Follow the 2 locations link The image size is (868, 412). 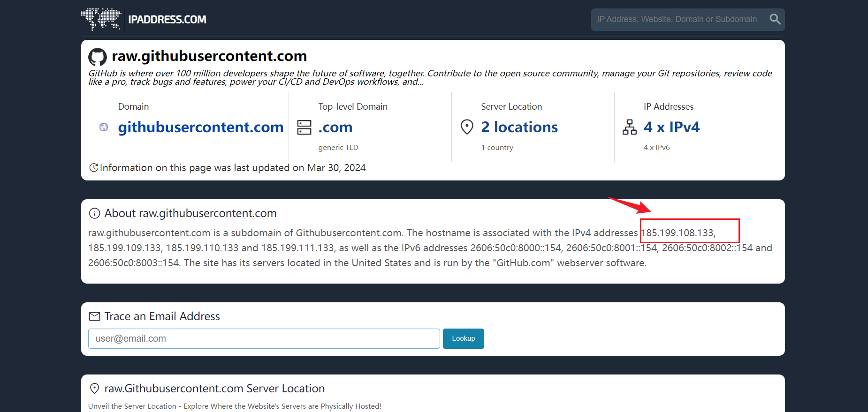click(x=519, y=127)
